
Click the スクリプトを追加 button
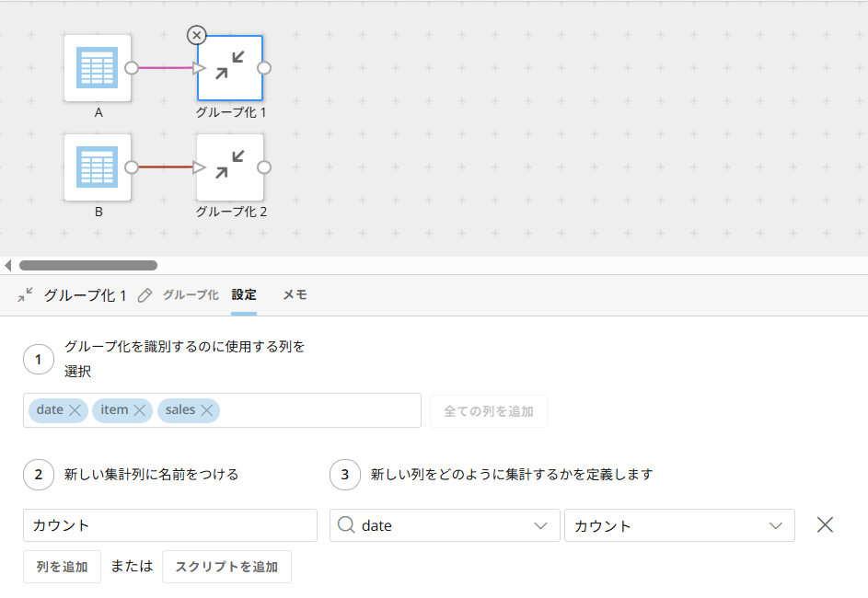point(226,567)
